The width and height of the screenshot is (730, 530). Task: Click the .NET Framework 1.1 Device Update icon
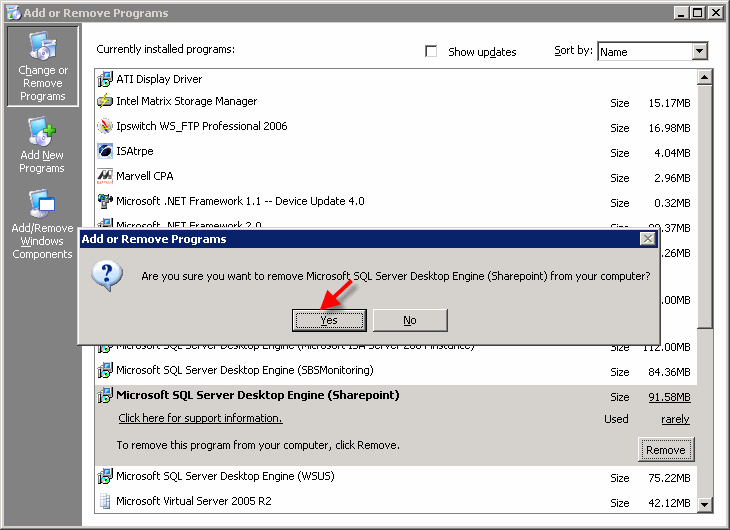pyautogui.click(x=105, y=201)
